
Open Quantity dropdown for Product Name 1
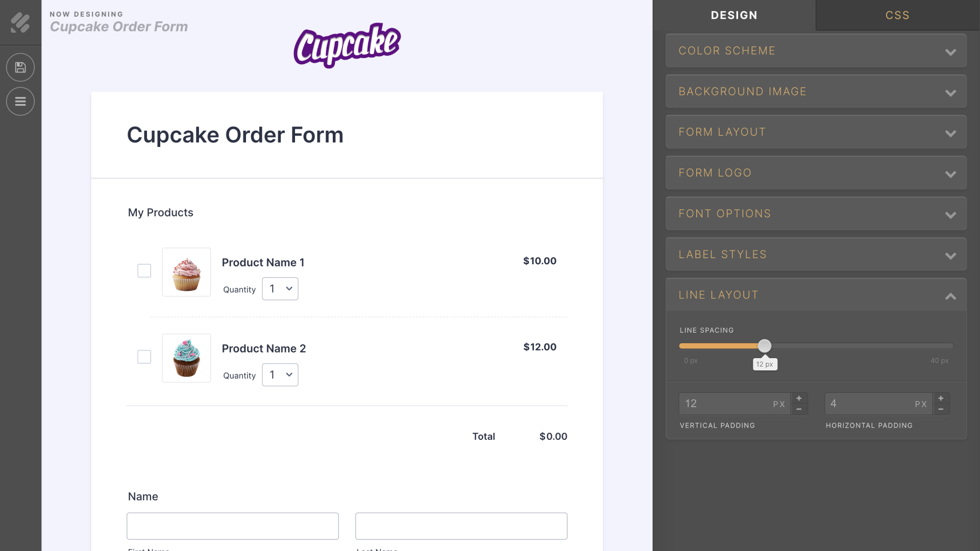point(280,289)
